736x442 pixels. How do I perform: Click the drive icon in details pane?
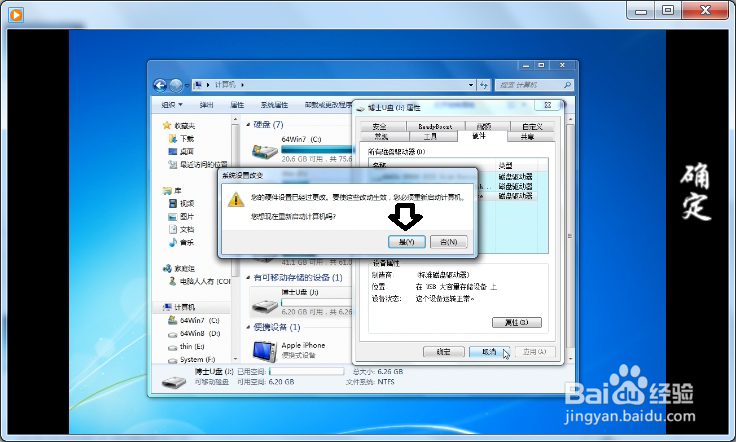(x=174, y=382)
